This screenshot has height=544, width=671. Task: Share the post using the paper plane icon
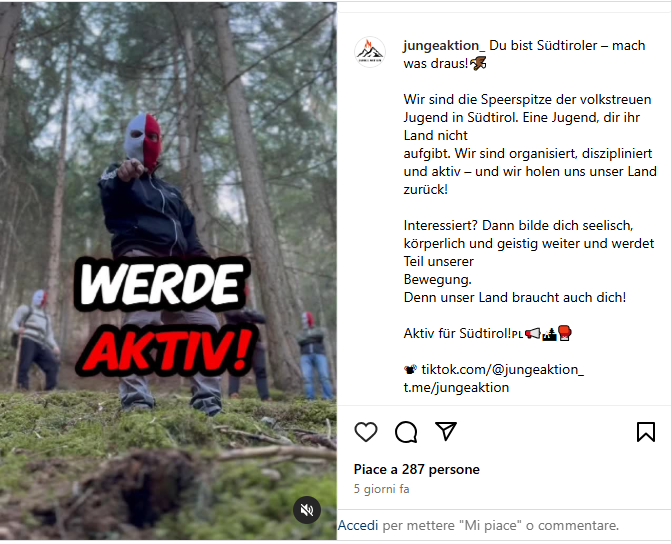click(x=446, y=431)
